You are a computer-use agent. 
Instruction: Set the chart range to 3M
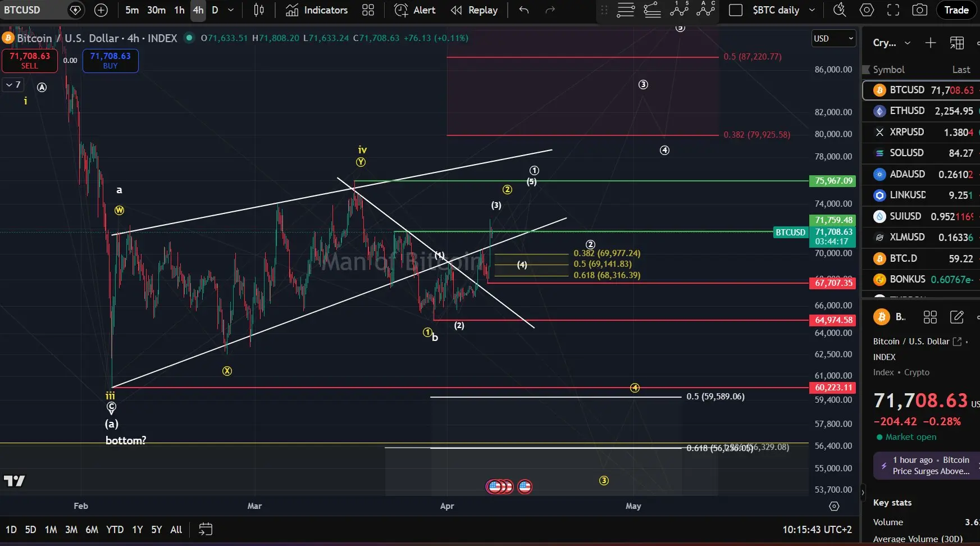tap(71, 529)
